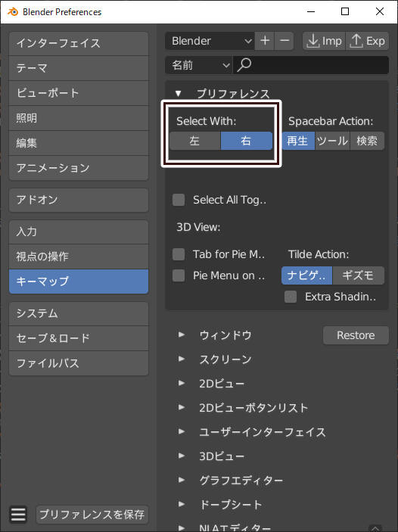Click the Imp import keymap icon button

324,41
